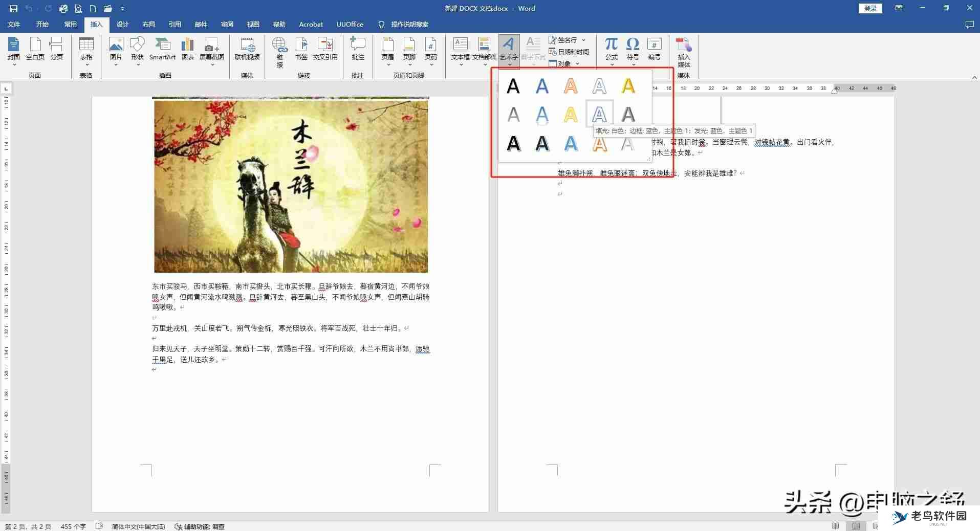This screenshot has width=980, height=531.
Task: Collapse the ribbon with the chevron
Action: (x=973, y=77)
